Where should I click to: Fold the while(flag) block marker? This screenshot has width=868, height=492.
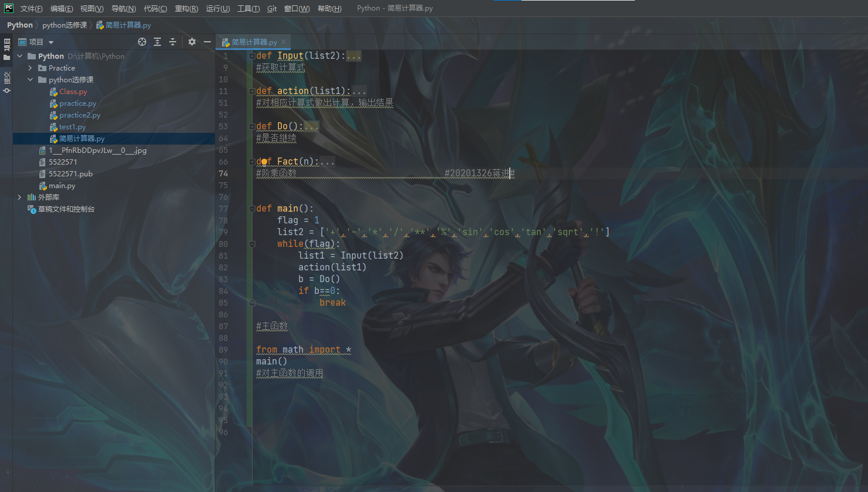[x=252, y=244]
